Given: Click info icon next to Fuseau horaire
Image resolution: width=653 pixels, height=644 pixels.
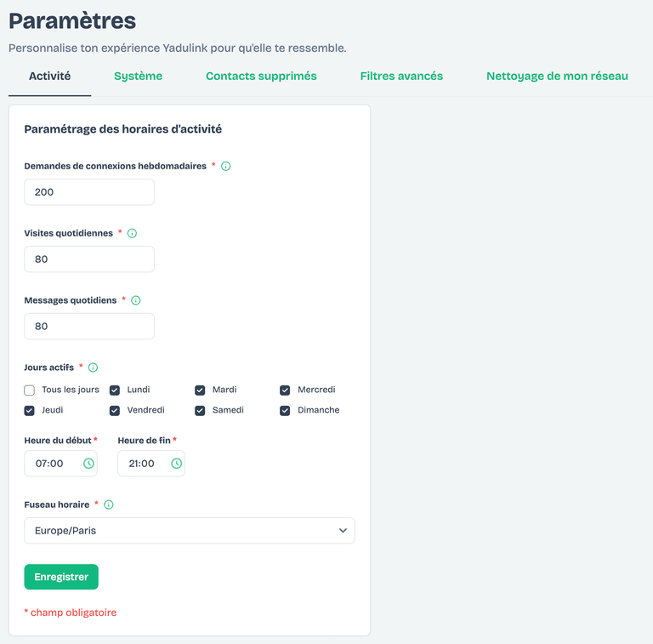Looking at the screenshot, I should click(109, 504).
